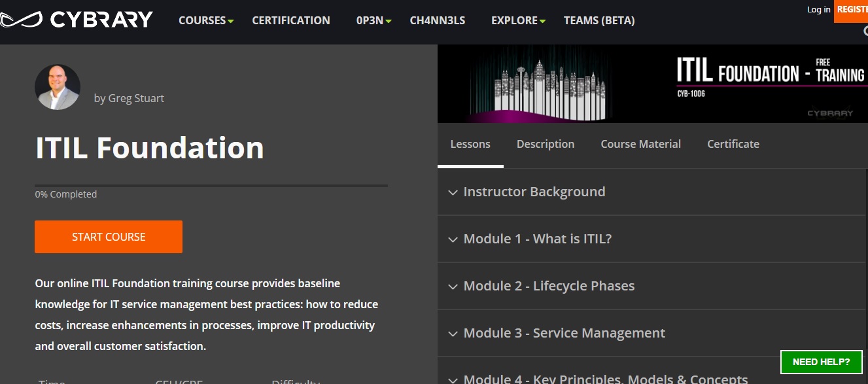Switch to the Description tab
Screen dimensions: 868x384
coord(546,144)
